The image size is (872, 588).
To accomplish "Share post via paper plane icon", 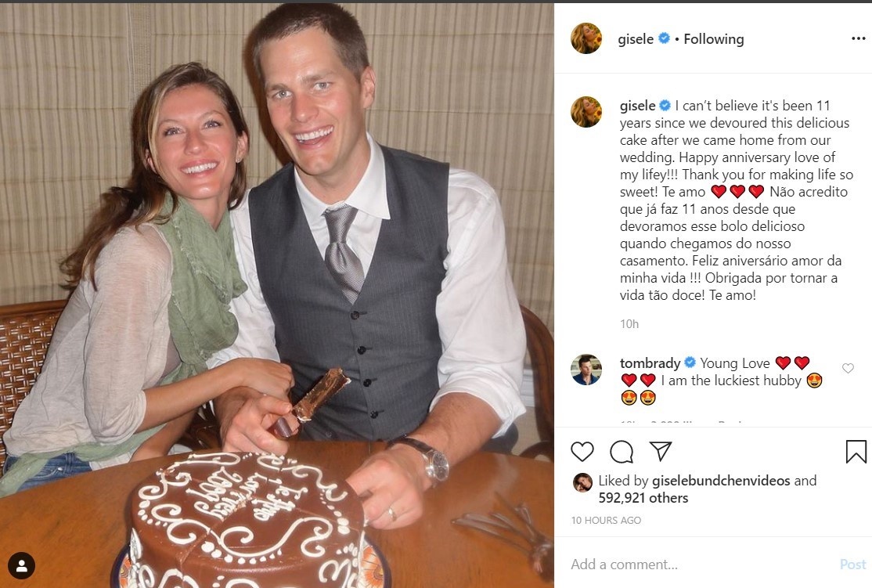I will (661, 452).
